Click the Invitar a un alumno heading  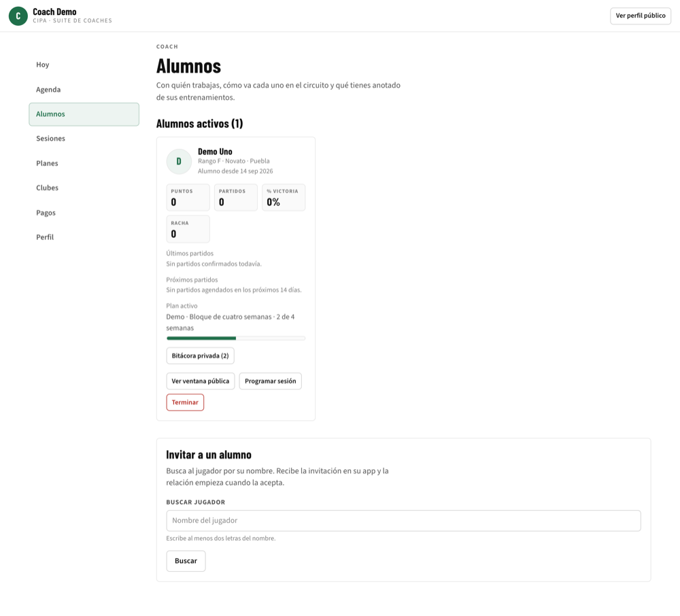(x=209, y=455)
